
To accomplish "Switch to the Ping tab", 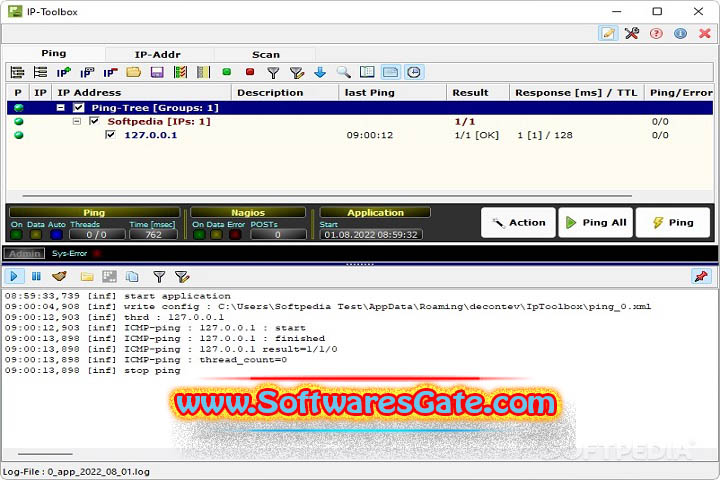I will 54,53.
